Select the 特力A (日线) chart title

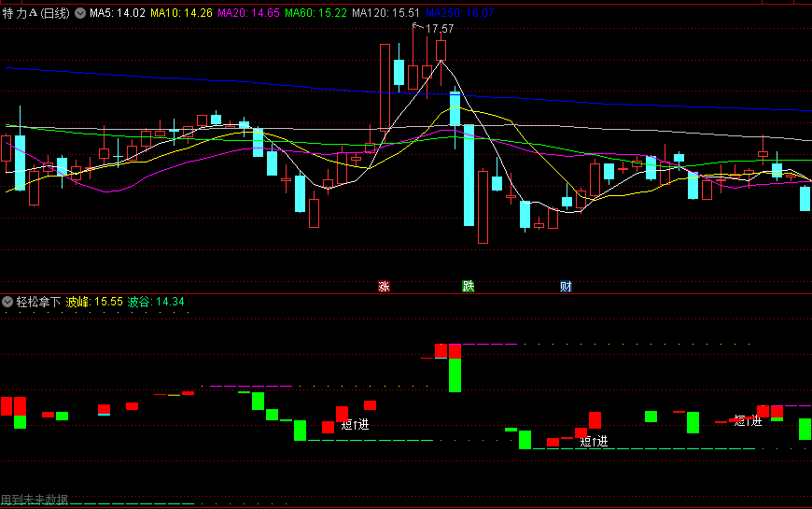(x=35, y=13)
